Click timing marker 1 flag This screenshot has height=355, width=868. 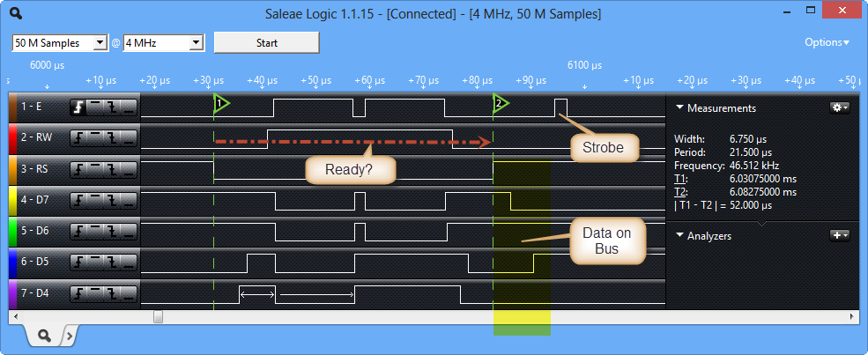[220, 104]
